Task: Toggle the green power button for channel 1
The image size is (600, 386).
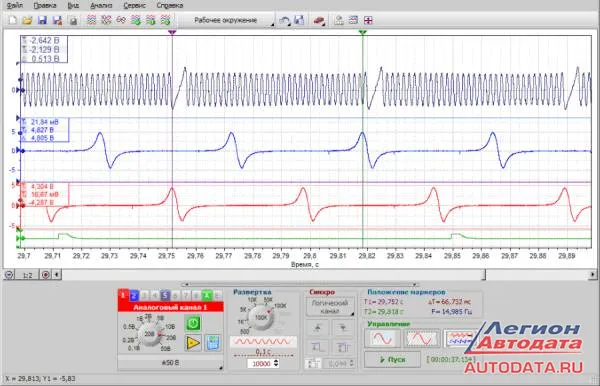Action: (193, 324)
